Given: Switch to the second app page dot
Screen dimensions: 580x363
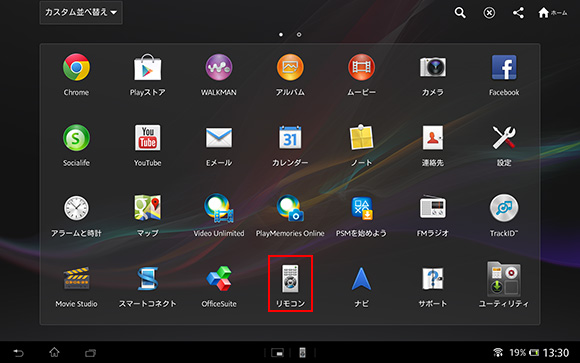Looking at the screenshot, I should [299, 34].
